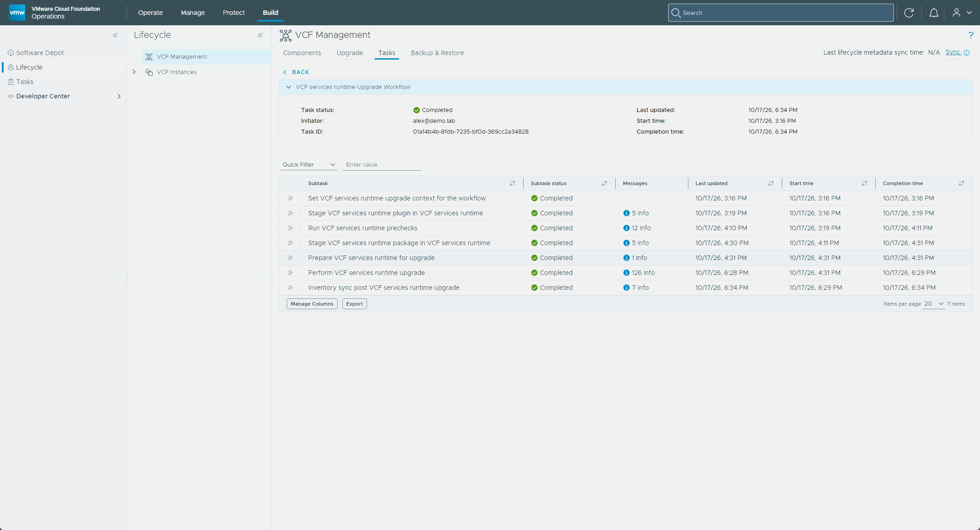The height and width of the screenshot is (530, 980).
Task: Click the Enter value filter field
Action: coord(382,165)
